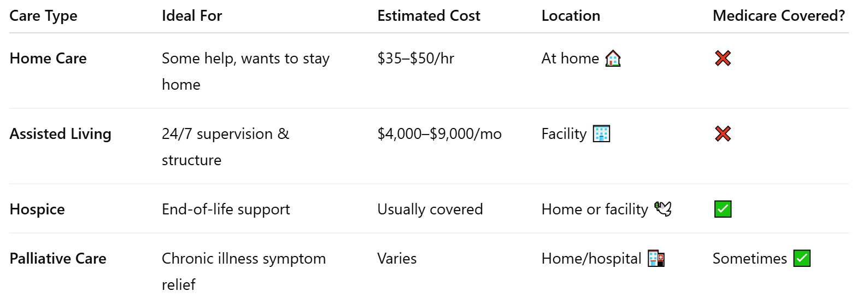Image resolution: width=868 pixels, height=303 pixels.
Task: Click the Assisted Living row label
Action: coord(60,134)
